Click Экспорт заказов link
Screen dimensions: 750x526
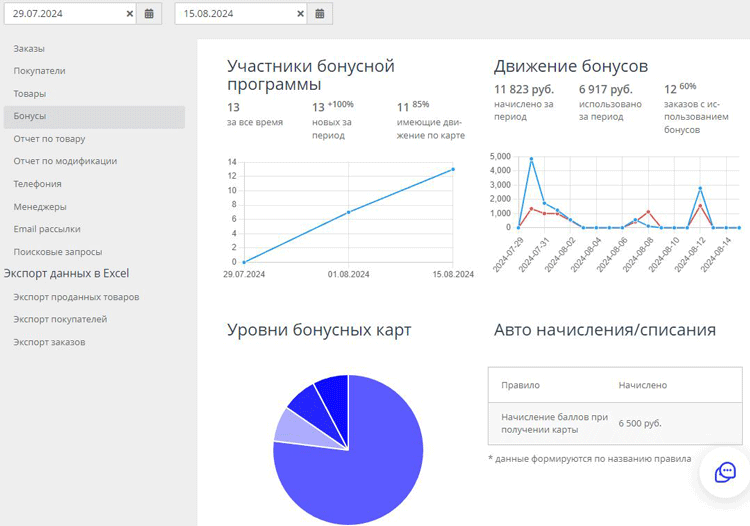click(x=49, y=342)
